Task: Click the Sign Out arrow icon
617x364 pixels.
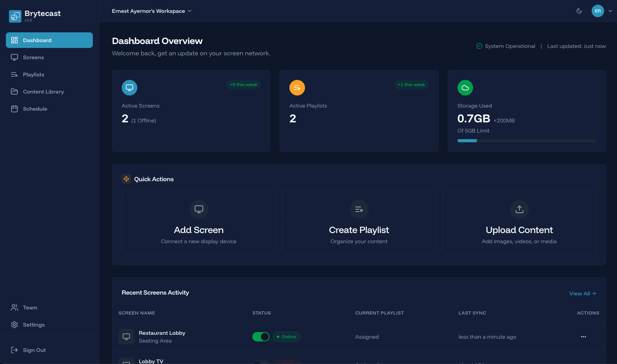Action: [x=14, y=350]
